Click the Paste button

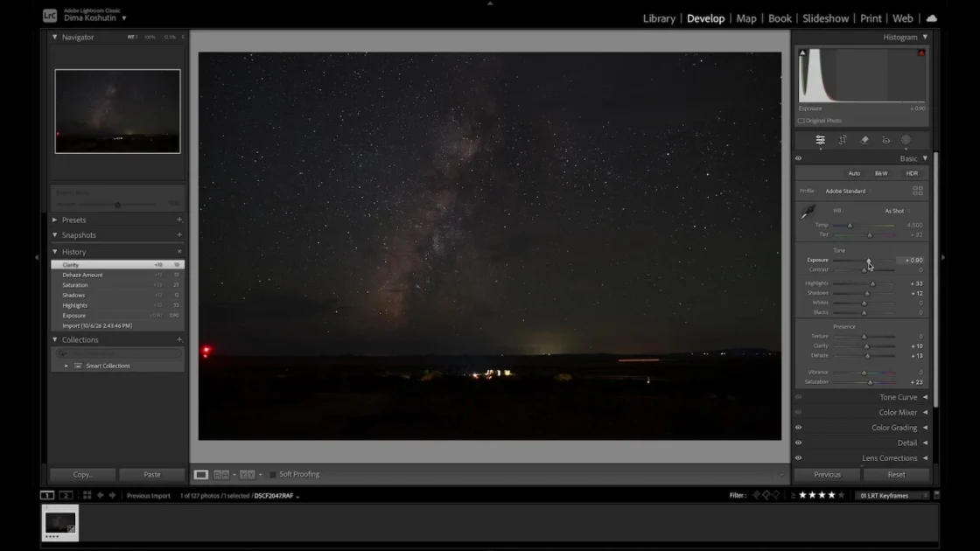point(152,475)
